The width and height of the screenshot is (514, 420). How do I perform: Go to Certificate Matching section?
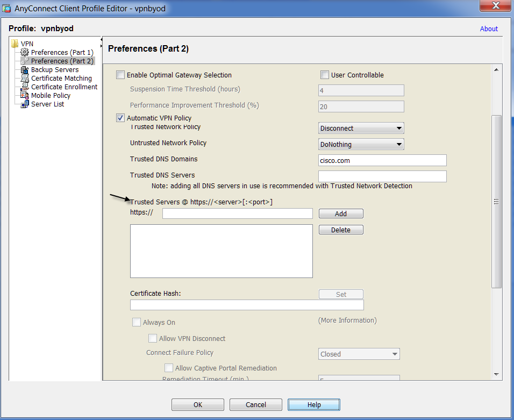click(x=61, y=78)
